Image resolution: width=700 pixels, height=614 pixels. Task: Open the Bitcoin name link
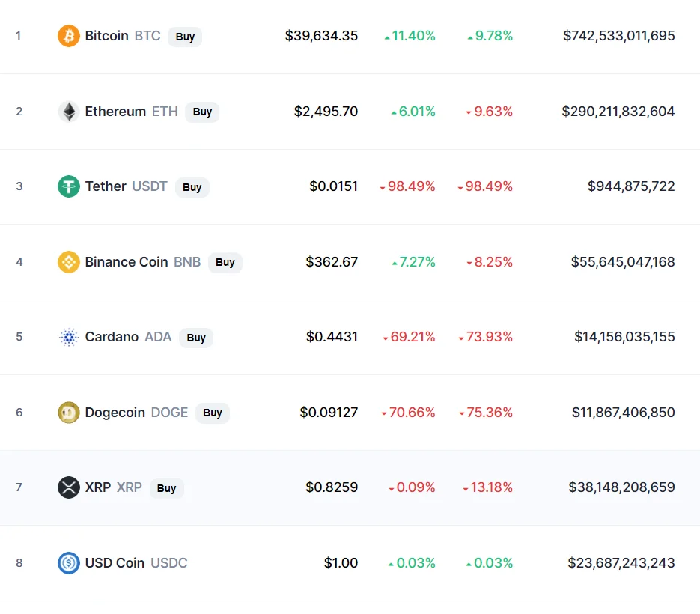(107, 36)
